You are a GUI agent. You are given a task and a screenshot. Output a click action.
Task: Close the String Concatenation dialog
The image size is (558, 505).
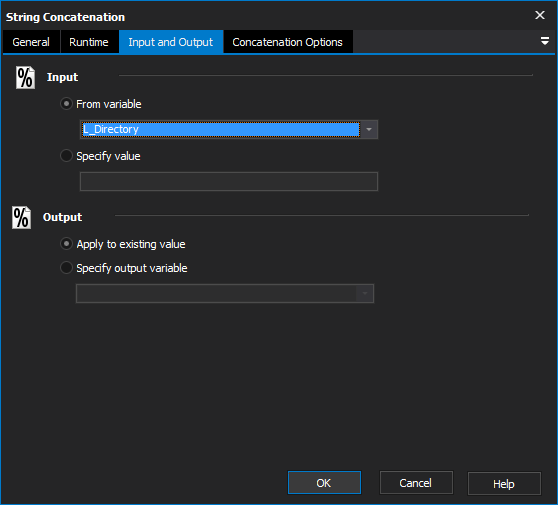click(x=540, y=15)
